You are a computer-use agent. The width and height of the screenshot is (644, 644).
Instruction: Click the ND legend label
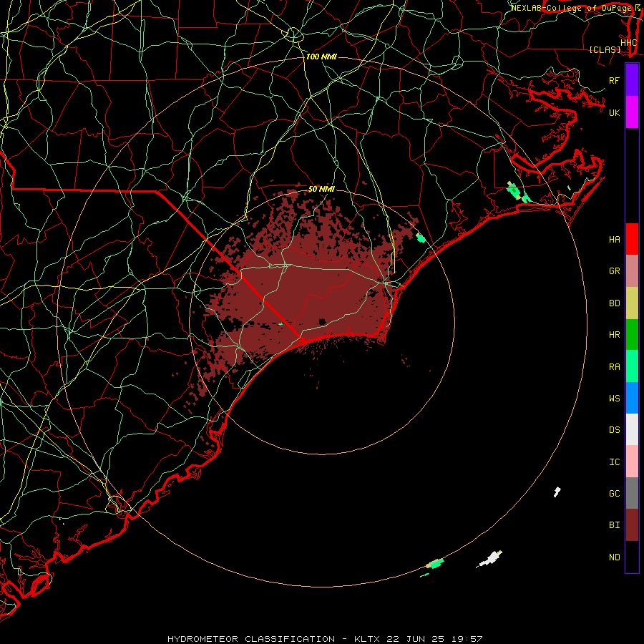point(614,557)
